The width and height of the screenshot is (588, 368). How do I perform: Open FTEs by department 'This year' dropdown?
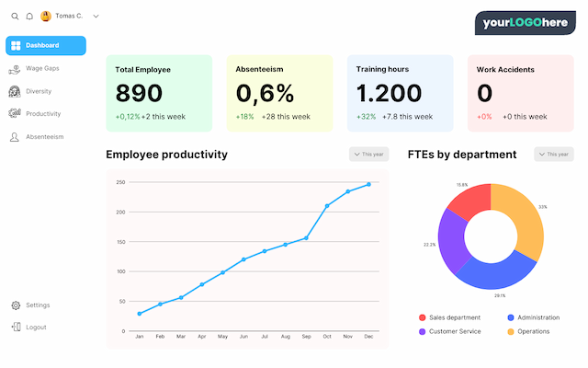(554, 155)
